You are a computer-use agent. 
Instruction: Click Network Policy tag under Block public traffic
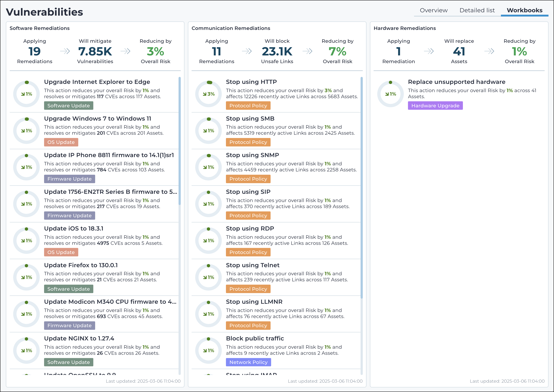[x=248, y=362]
